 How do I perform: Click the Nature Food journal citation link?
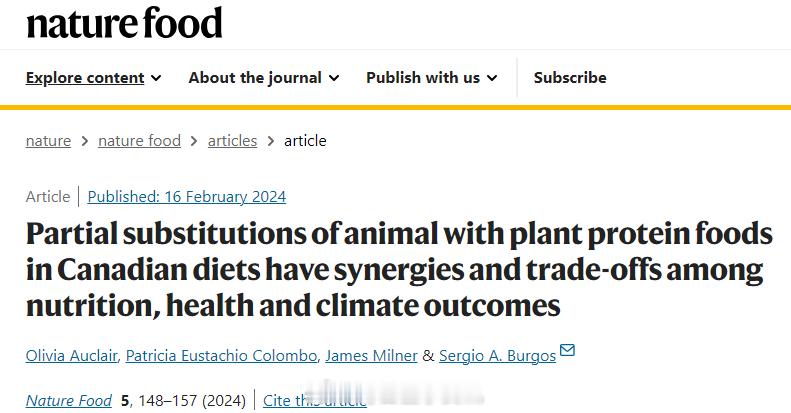[69, 400]
